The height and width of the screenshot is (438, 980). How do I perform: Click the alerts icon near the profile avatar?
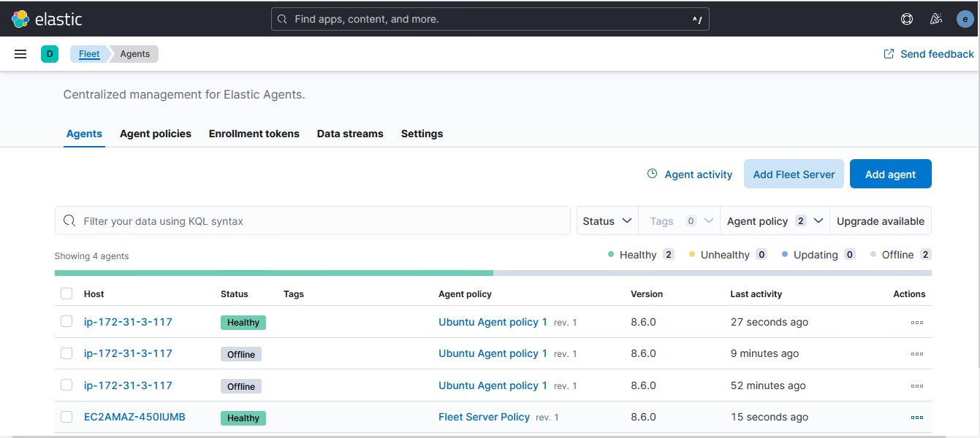pyautogui.click(x=935, y=19)
